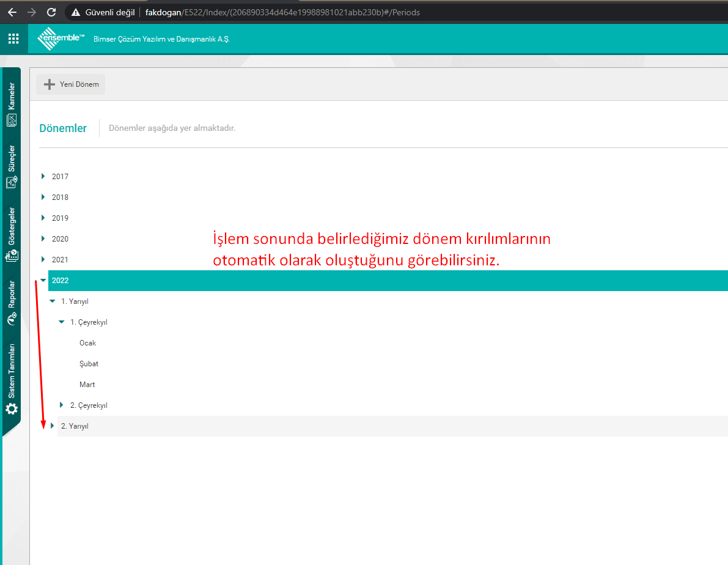Open the Kameralar sidebar tab
The height and width of the screenshot is (565, 728).
click(12, 105)
